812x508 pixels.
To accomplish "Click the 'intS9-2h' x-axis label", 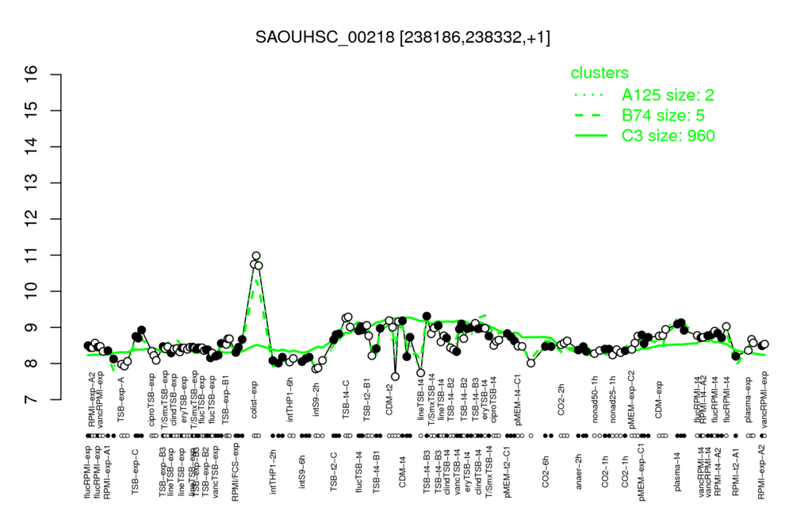I will click(x=316, y=400).
